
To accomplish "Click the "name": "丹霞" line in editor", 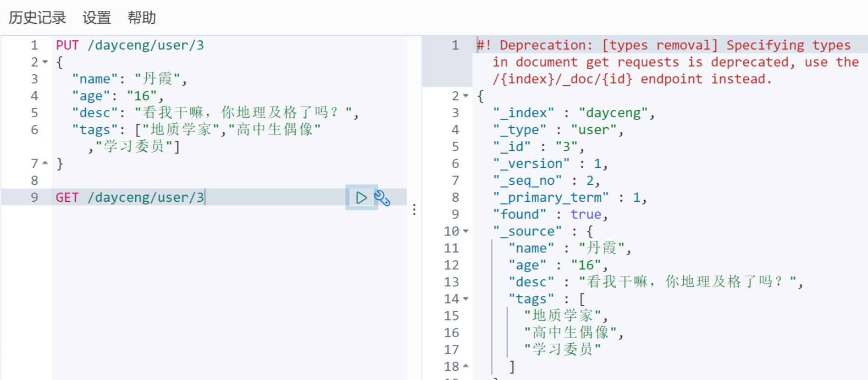I will click(x=130, y=79).
